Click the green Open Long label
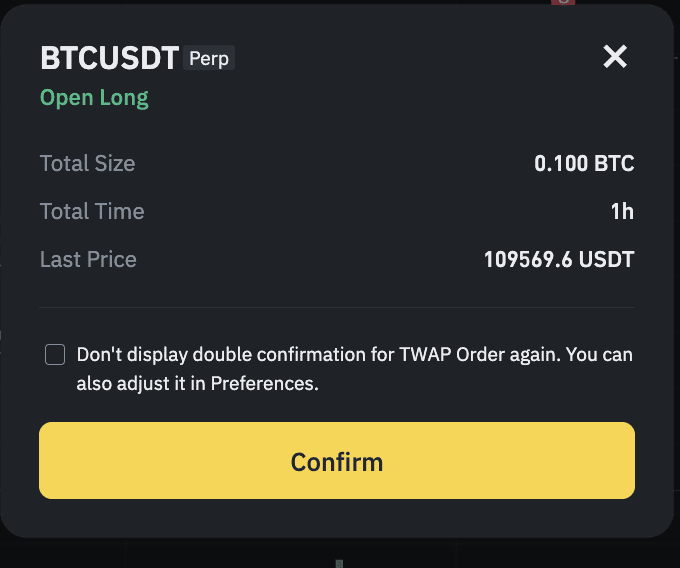680x568 pixels. (94, 98)
